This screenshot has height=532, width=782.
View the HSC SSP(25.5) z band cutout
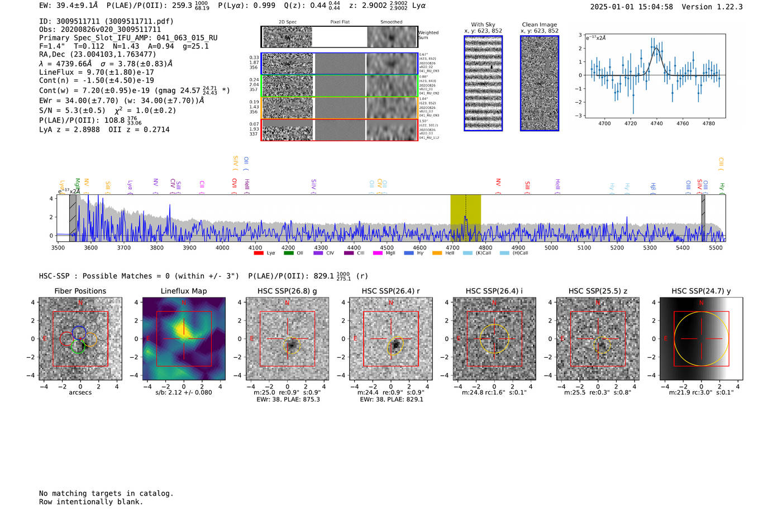(598, 339)
